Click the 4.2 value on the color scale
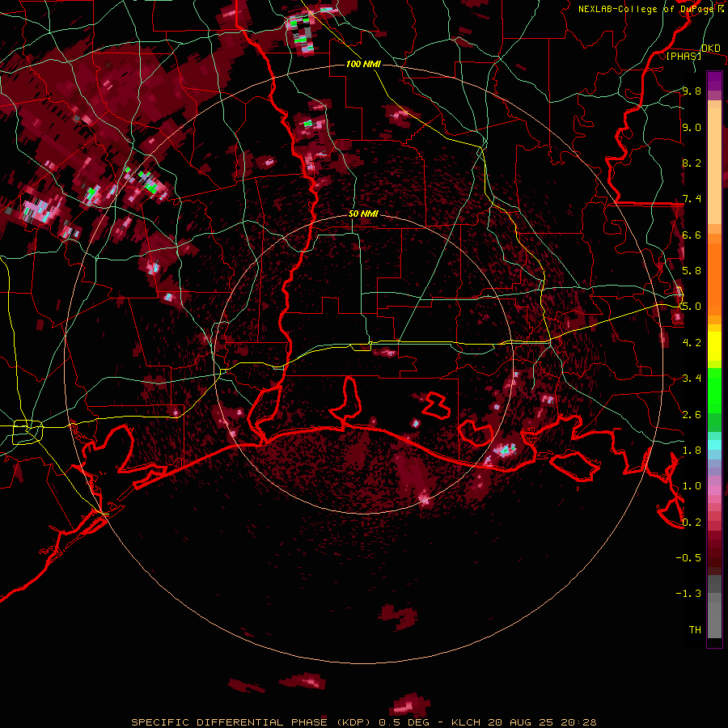728x728 pixels. (692, 343)
